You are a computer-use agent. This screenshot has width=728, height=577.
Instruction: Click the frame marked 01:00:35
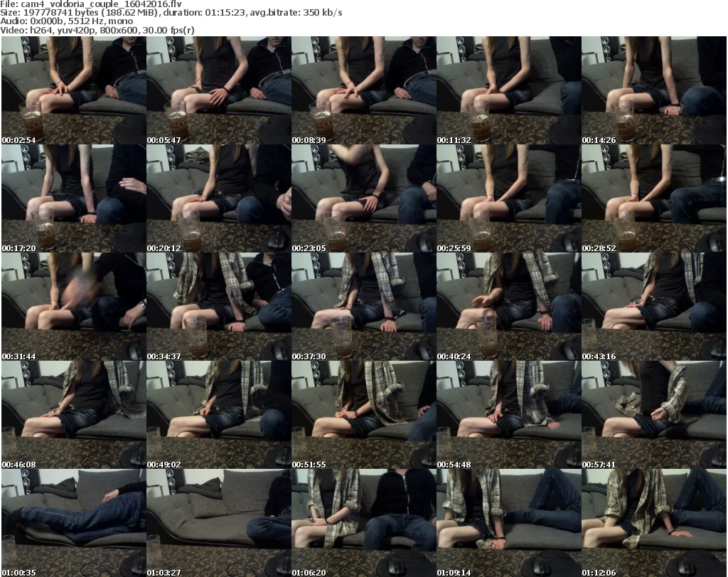point(74,523)
